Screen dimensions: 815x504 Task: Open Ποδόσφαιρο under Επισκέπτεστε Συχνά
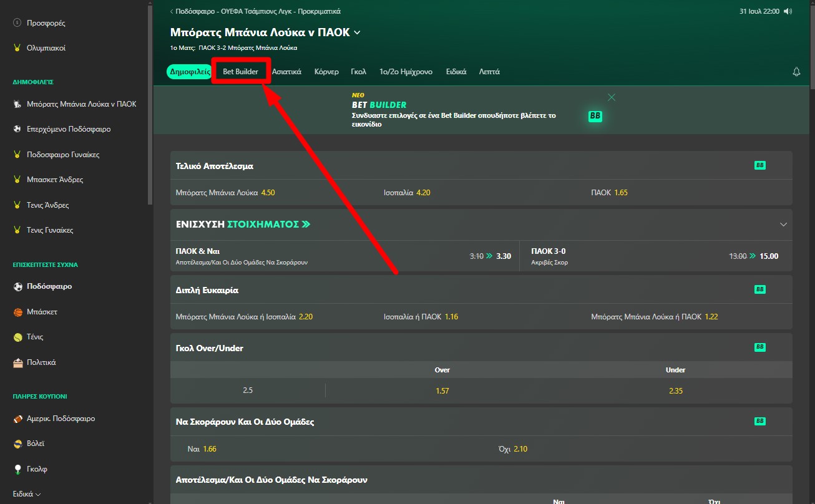(49, 287)
